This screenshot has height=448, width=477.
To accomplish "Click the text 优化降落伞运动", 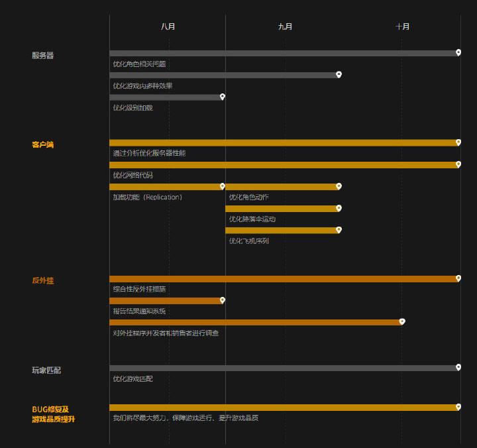I will [252, 219].
